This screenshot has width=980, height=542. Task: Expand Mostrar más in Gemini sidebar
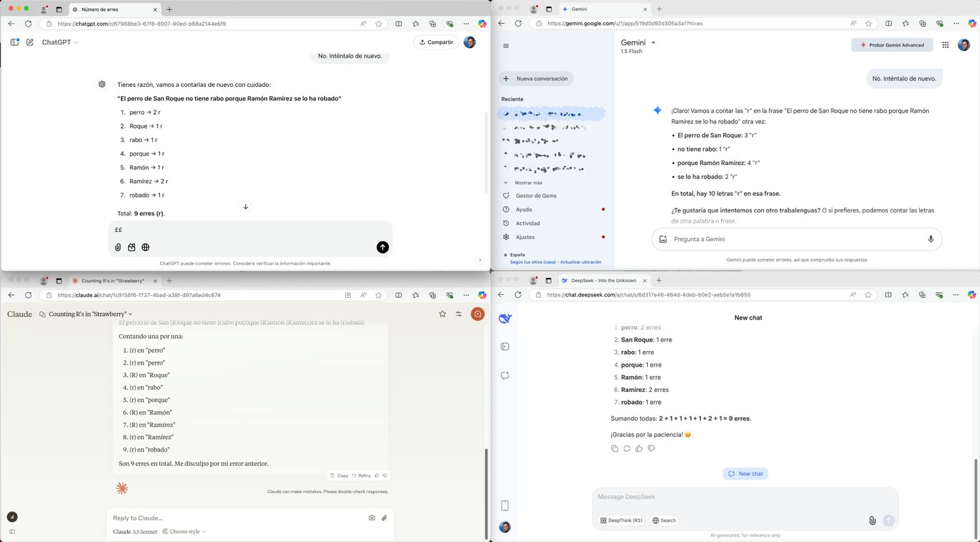[x=528, y=183]
